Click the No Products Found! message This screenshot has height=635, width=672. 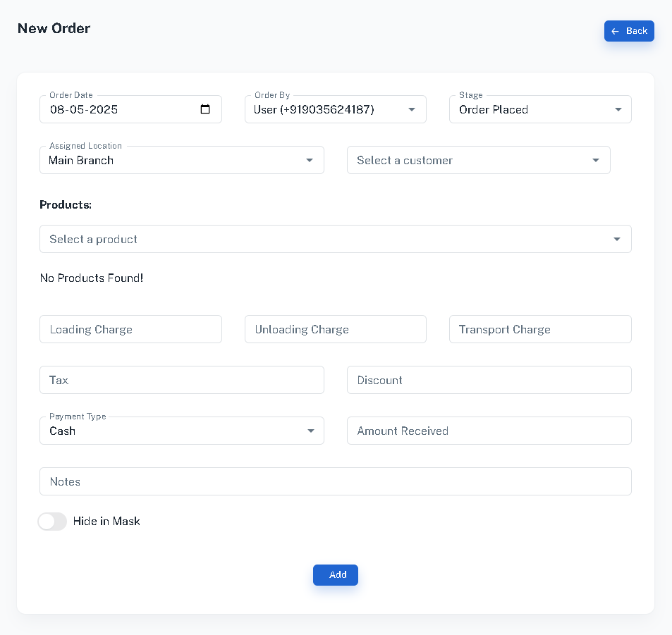(91, 278)
